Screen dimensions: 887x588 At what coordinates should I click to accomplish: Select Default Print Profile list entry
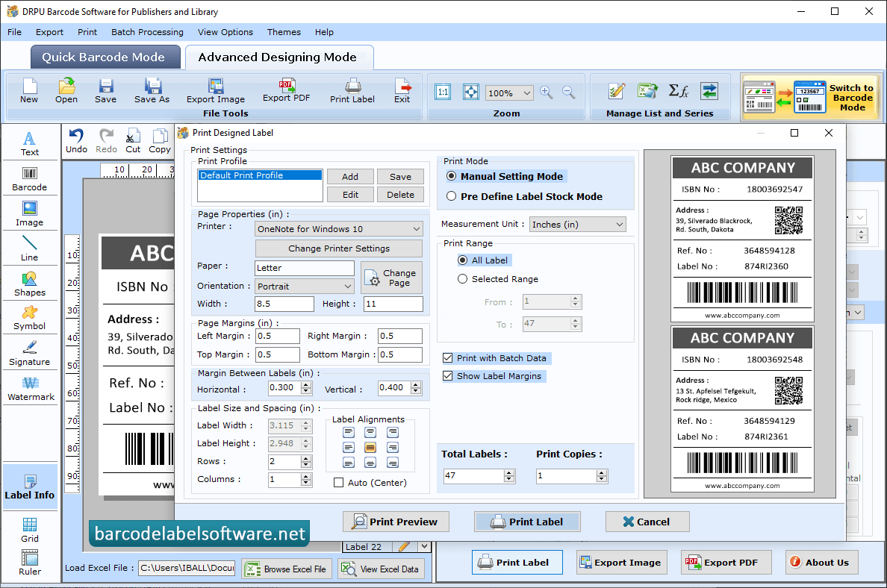pyautogui.click(x=260, y=175)
